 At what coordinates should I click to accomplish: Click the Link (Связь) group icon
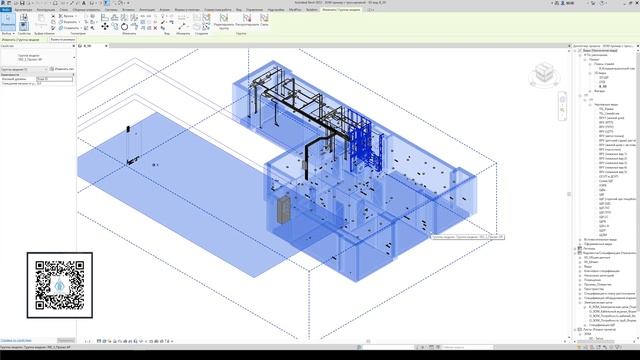pyautogui.click(x=264, y=18)
